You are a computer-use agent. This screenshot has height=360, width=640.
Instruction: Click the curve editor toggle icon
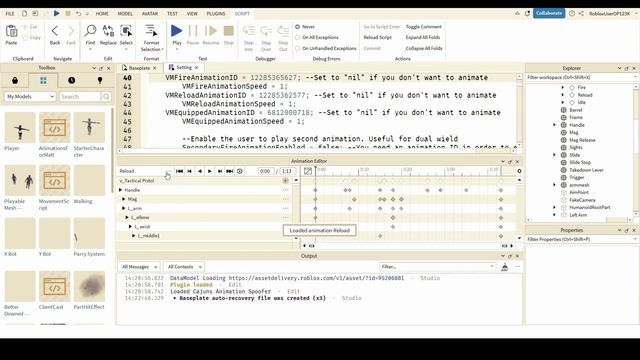[308, 171]
